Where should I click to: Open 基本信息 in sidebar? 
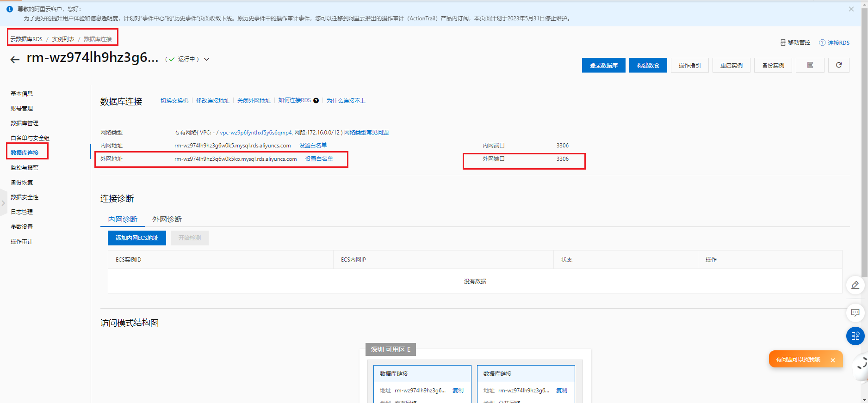(22, 93)
